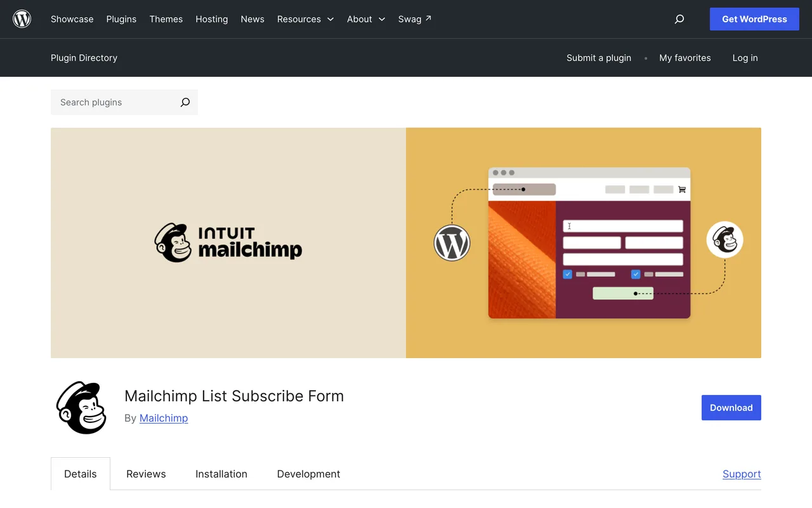Click Submit a plugin link
The height and width of the screenshot is (508, 812).
(x=599, y=58)
